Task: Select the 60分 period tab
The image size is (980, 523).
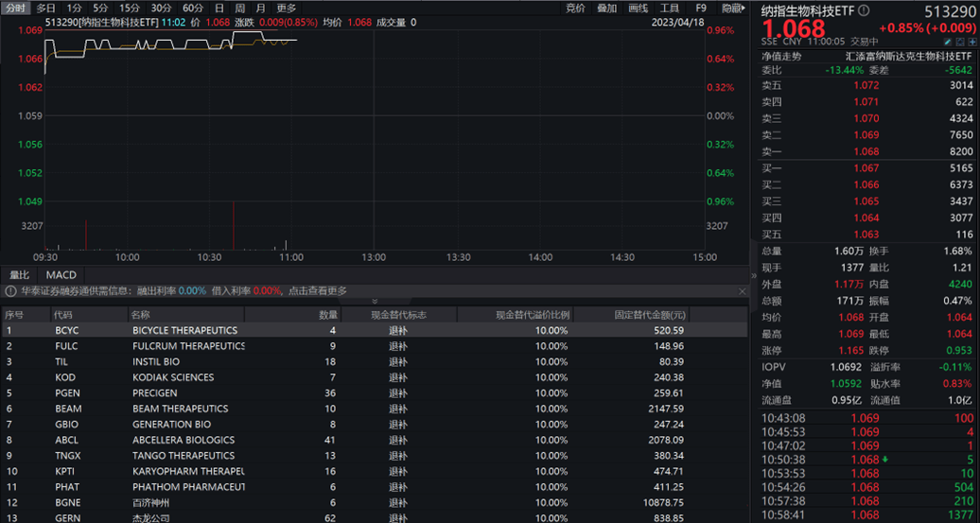Action: point(193,9)
